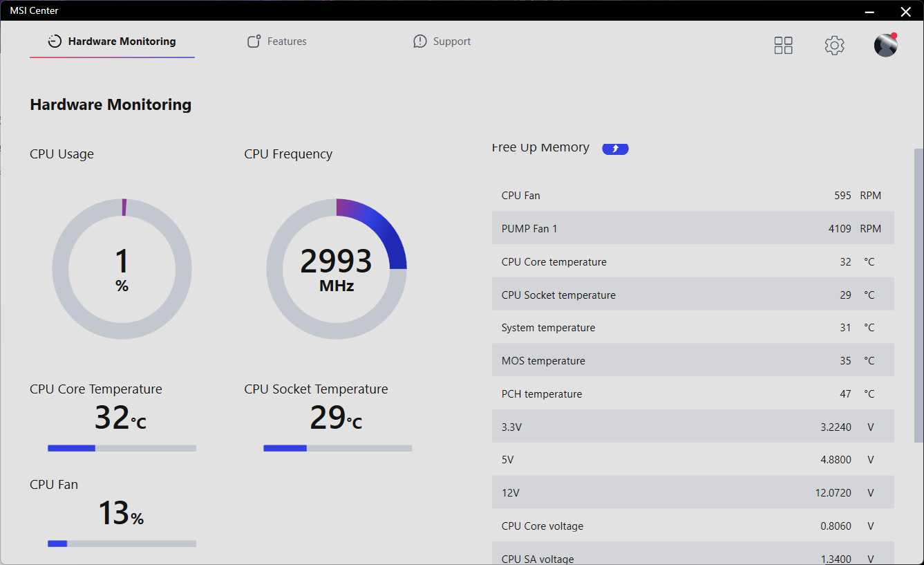The height and width of the screenshot is (565, 924).
Task: Click the CPU Socket Temperature progress bar
Action: click(x=337, y=448)
